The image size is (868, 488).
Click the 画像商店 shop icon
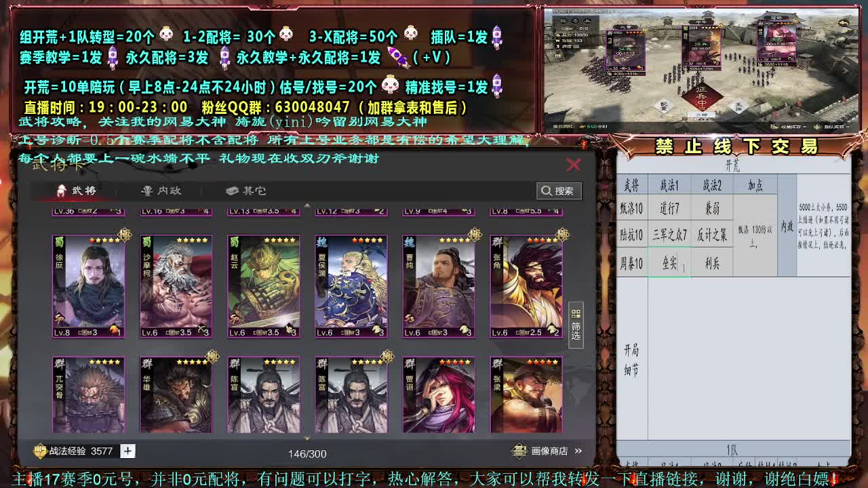519,451
